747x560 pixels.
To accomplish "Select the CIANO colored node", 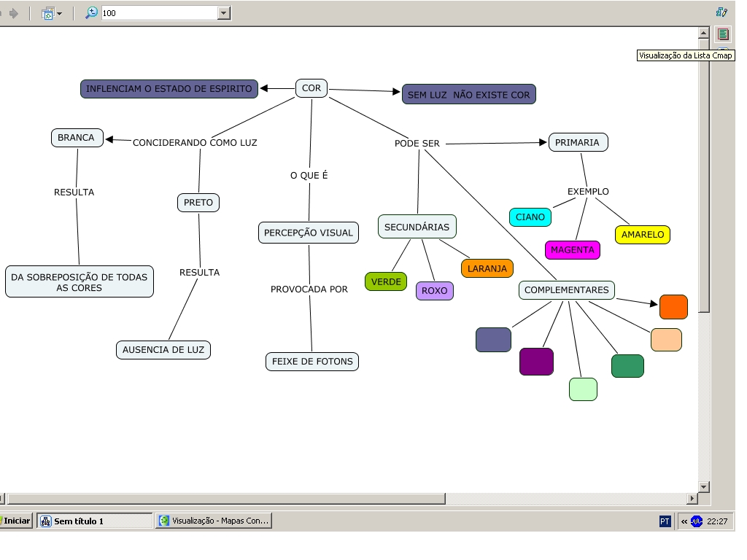I will click(x=530, y=217).
